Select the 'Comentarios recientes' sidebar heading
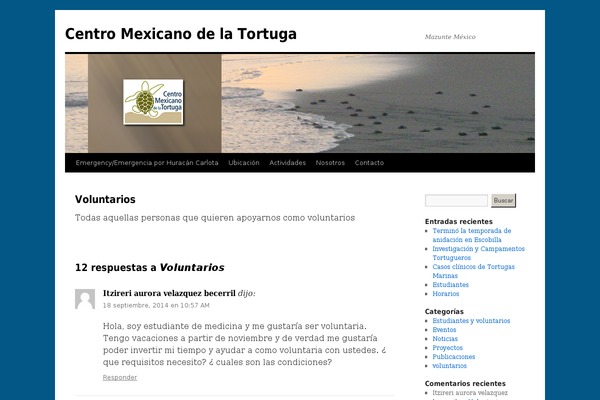Viewport: 600px width, 400px height. click(465, 384)
